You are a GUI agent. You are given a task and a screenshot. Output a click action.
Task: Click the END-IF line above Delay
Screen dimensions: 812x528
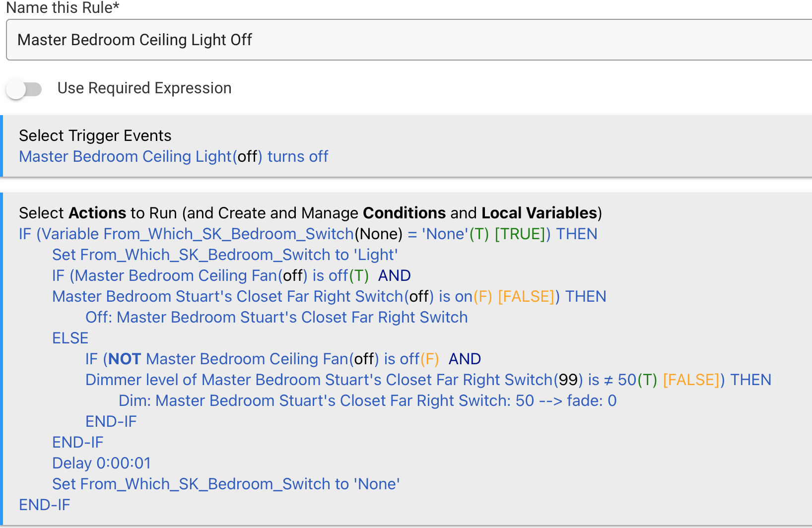tap(77, 442)
